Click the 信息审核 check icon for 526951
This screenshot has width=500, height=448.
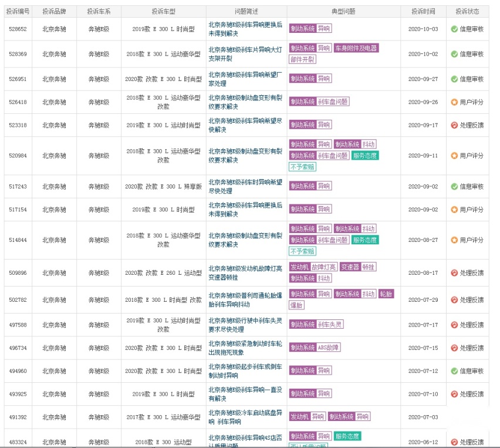tap(454, 79)
